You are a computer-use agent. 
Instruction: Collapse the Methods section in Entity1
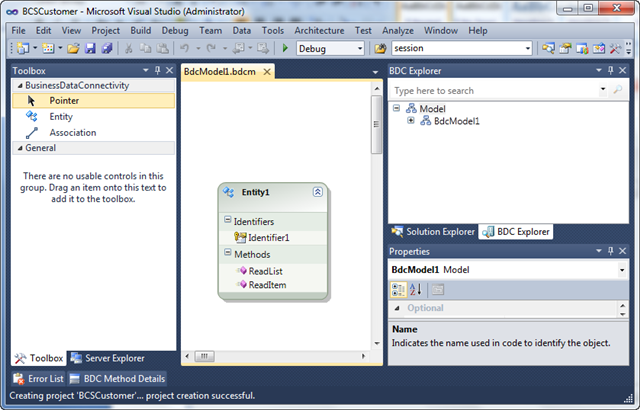[x=228, y=253]
